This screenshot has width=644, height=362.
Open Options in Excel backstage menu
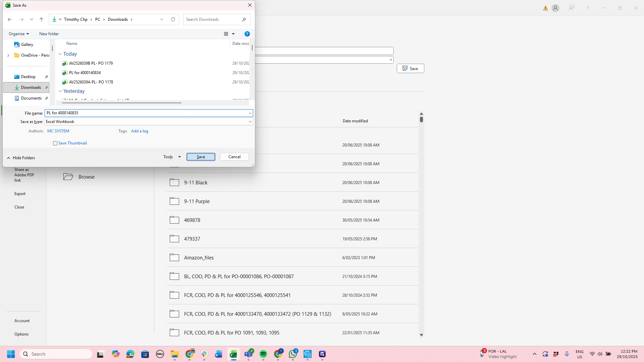(x=21, y=334)
